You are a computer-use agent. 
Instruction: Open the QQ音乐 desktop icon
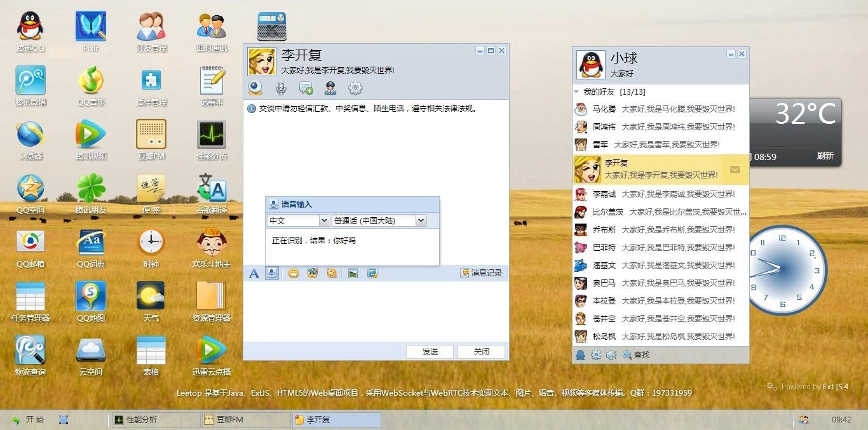(x=91, y=86)
